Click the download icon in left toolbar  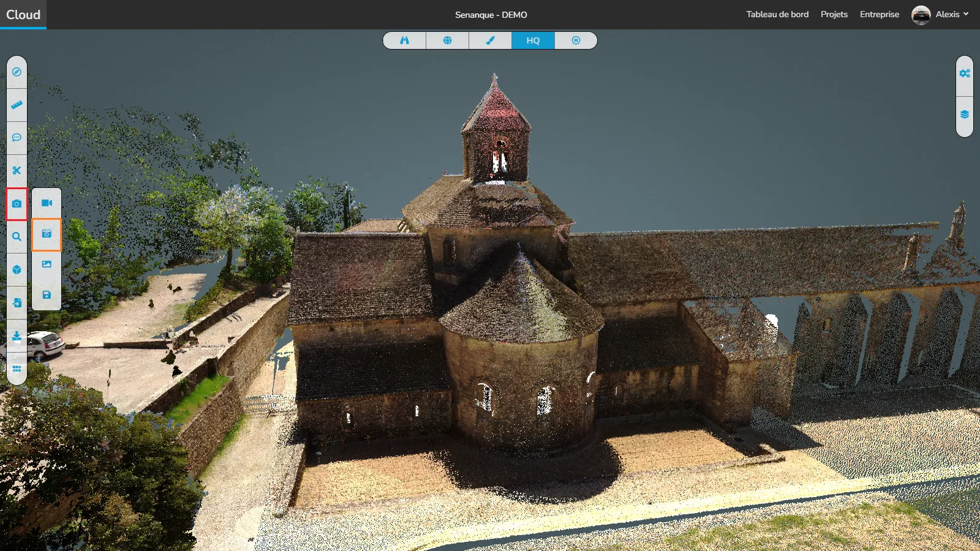coord(17,336)
